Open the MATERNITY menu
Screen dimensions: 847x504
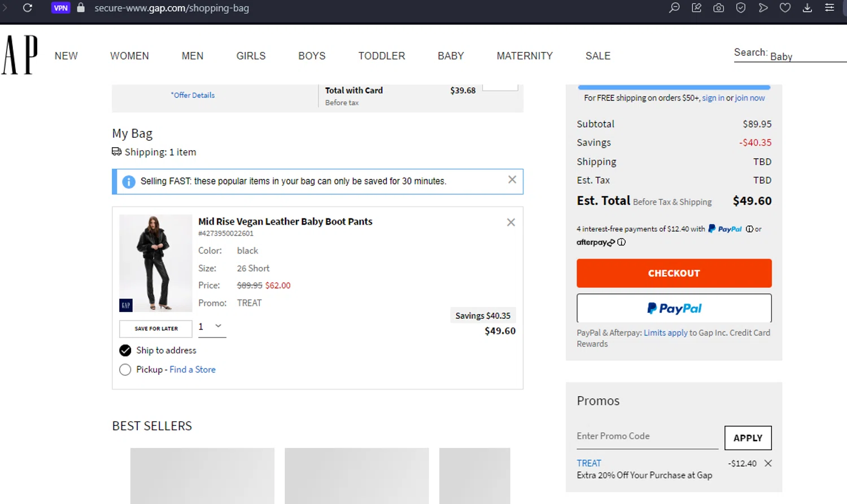pyautogui.click(x=525, y=56)
